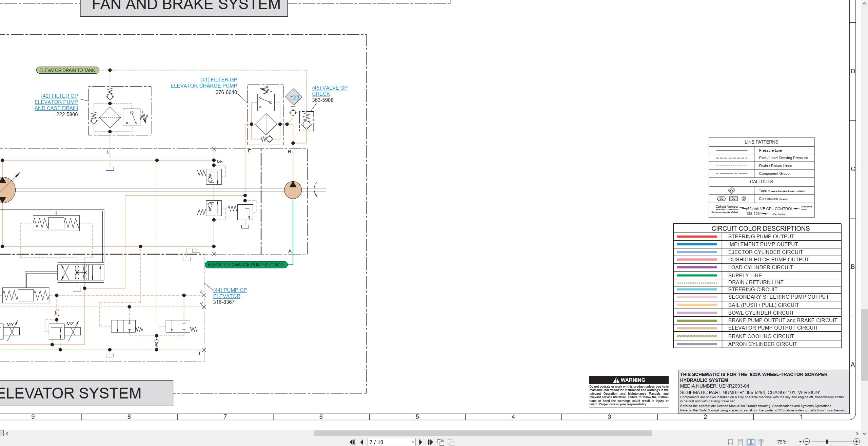The image size is (868, 446).
Task: Click the case drain filter diamond symbol
Action: pyautogui.click(x=110, y=117)
